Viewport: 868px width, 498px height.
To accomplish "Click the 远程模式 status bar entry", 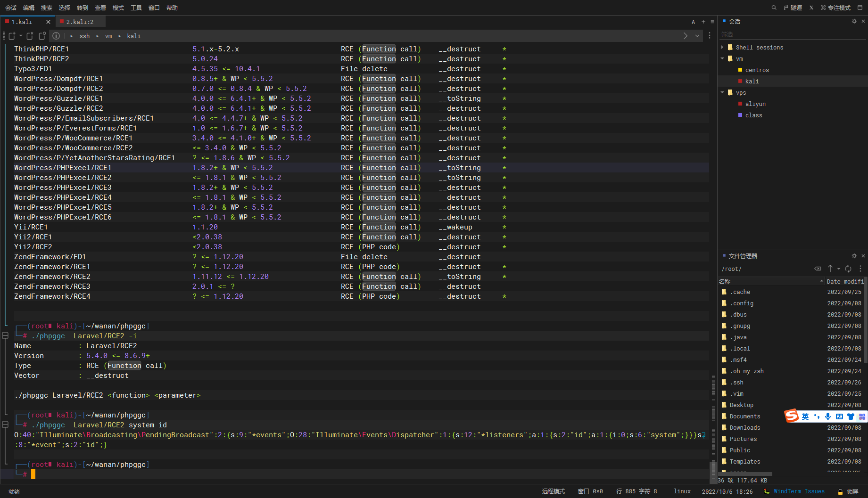I will coord(553,491).
